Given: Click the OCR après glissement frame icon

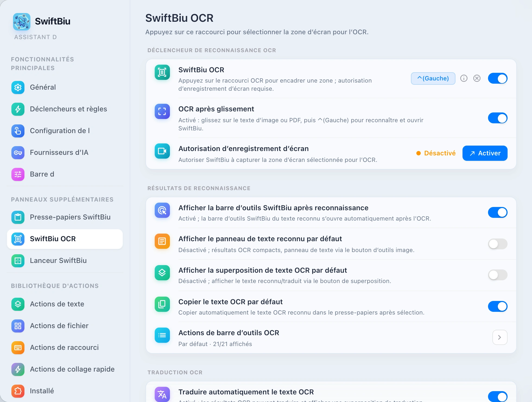Looking at the screenshot, I should pos(162,111).
